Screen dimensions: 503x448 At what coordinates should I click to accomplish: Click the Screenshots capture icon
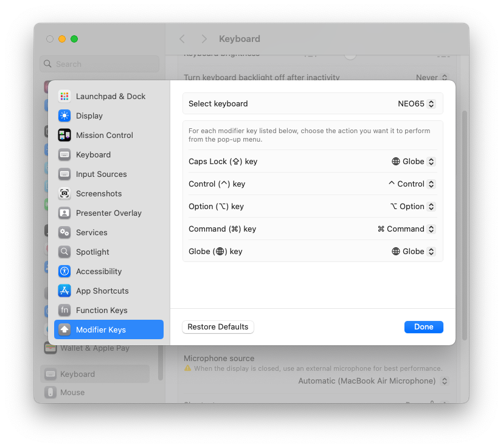click(x=64, y=193)
